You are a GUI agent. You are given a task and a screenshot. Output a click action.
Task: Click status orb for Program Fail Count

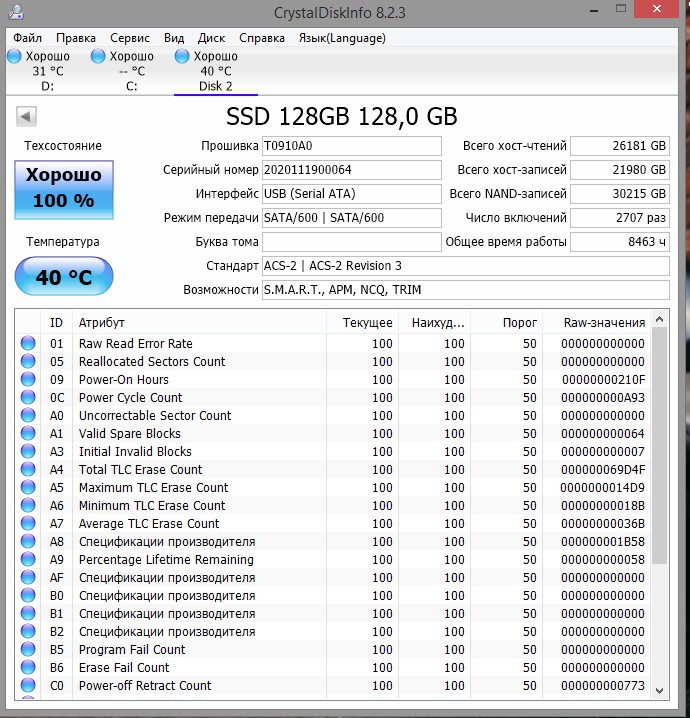[x=28, y=650]
